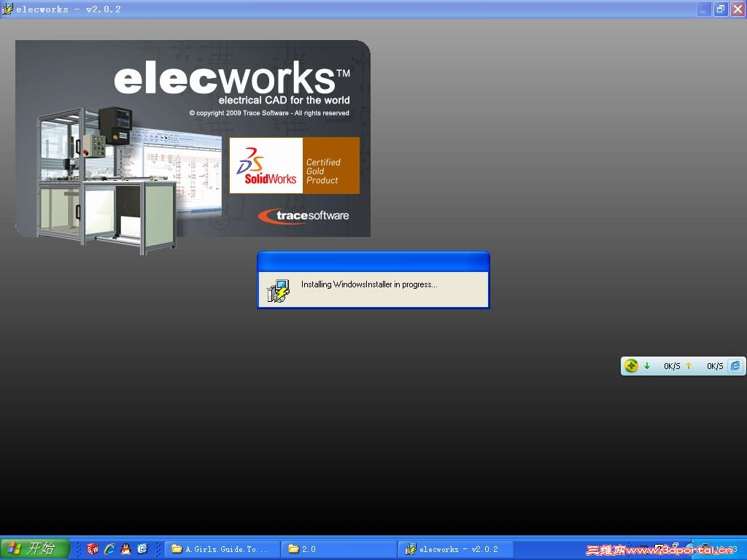Open QQ penguin quick launch icon
Viewport: 747px width, 560px height.
pyautogui.click(x=125, y=549)
